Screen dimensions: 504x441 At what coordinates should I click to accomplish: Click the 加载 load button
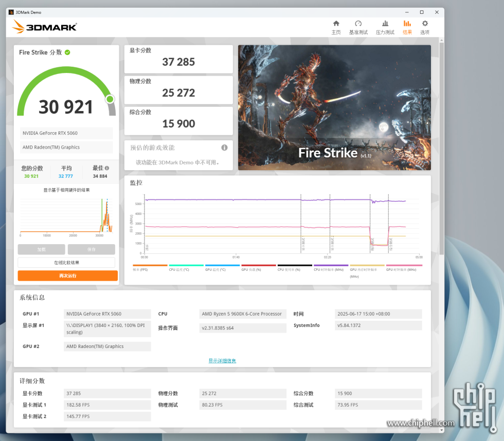[42, 249]
